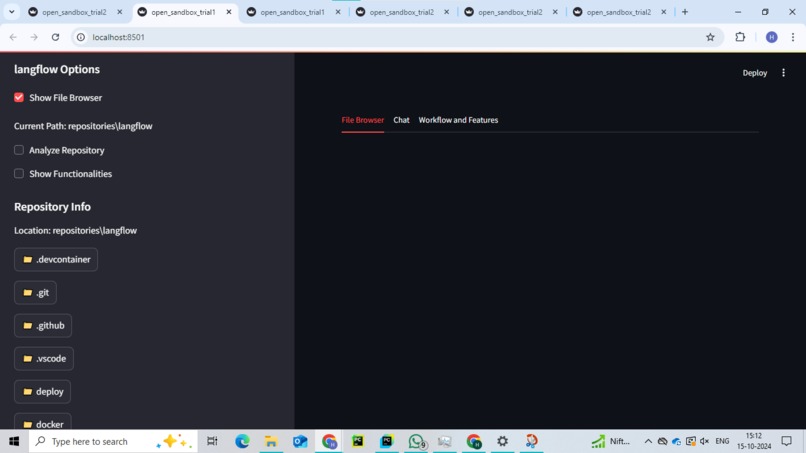Open the .vscode folder
This screenshot has height=453, width=806.
44,358
